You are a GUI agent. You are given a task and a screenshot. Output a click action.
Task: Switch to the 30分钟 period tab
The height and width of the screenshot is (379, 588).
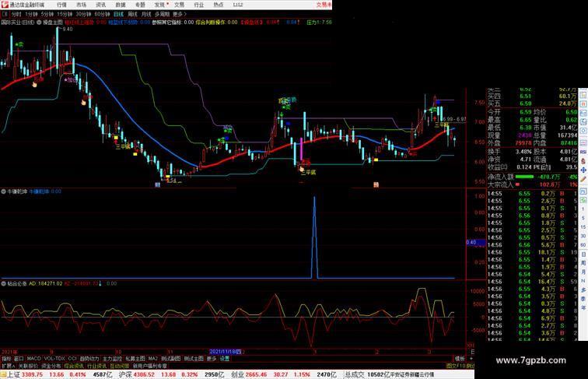(83, 14)
